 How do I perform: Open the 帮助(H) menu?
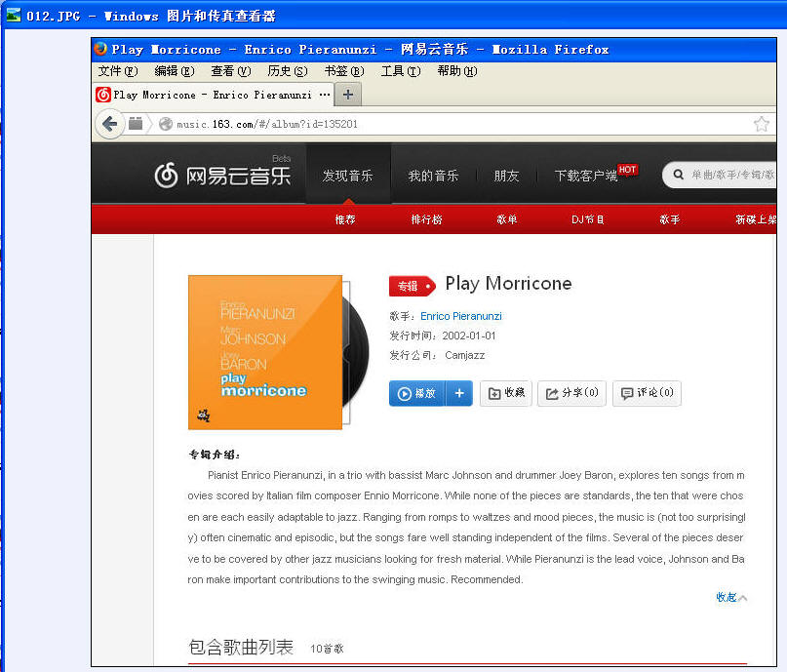(x=456, y=71)
